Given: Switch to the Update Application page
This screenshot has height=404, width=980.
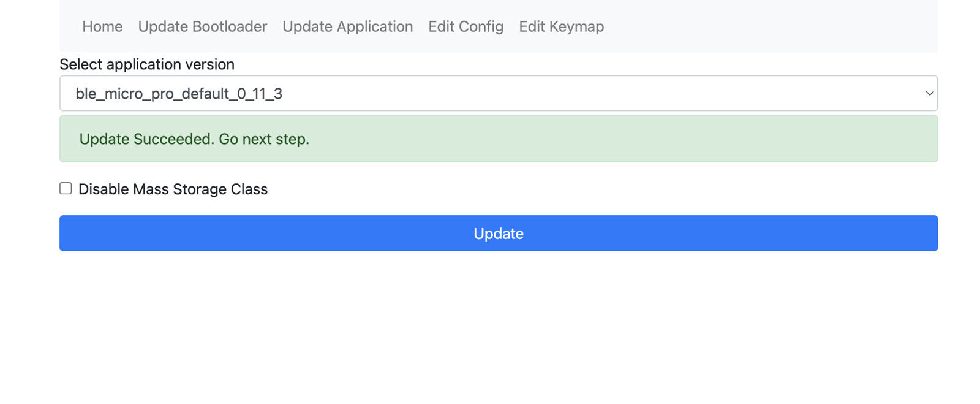Looking at the screenshot, I should [x=347, y=26].
